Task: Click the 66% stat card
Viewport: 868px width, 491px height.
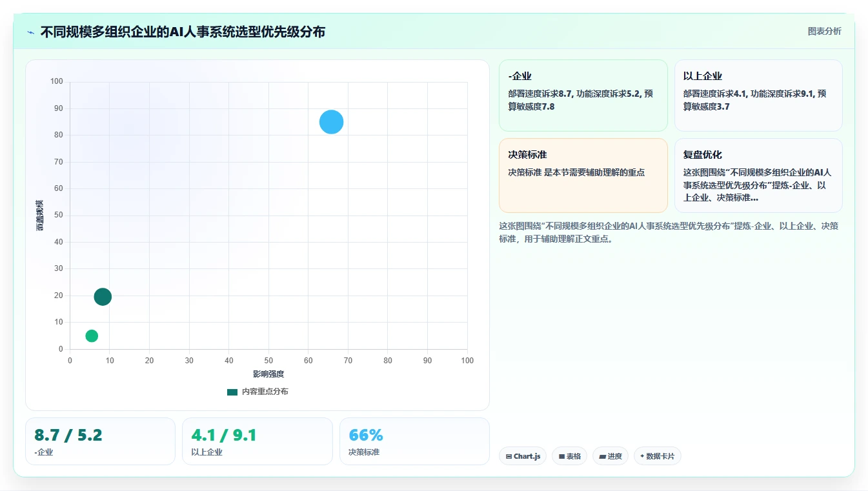Action: pyautogui.click(x=414, y=441)
